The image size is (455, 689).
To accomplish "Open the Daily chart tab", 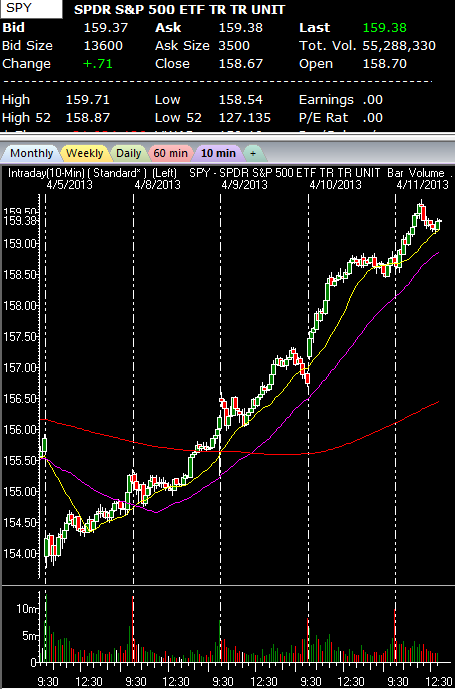I will (x=128, y=153).
